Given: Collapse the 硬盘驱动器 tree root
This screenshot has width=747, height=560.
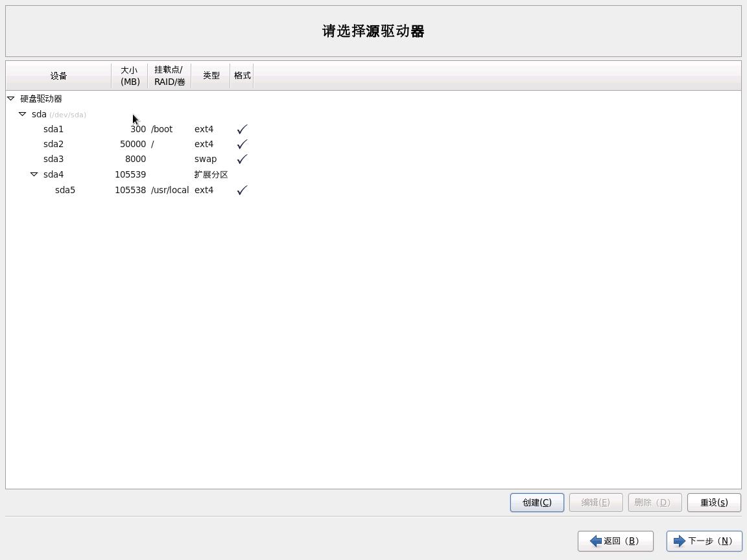Looking at the screenshot, I should pos(10,99).
